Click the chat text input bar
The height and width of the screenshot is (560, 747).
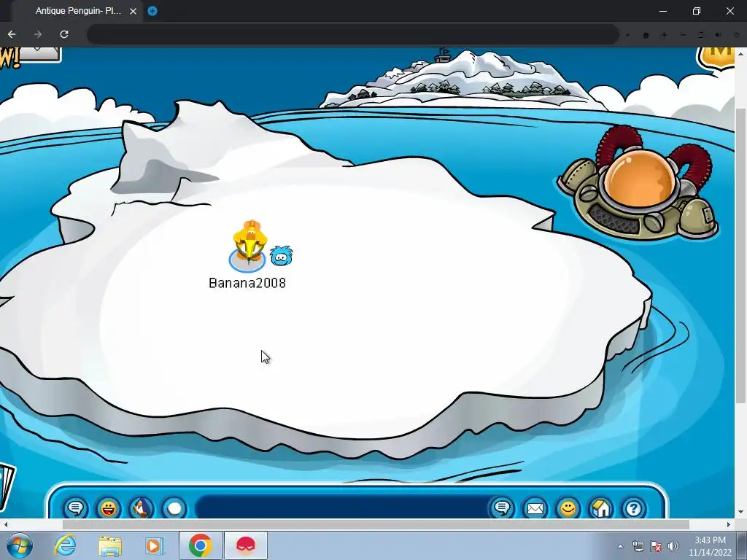click(341, 507)
